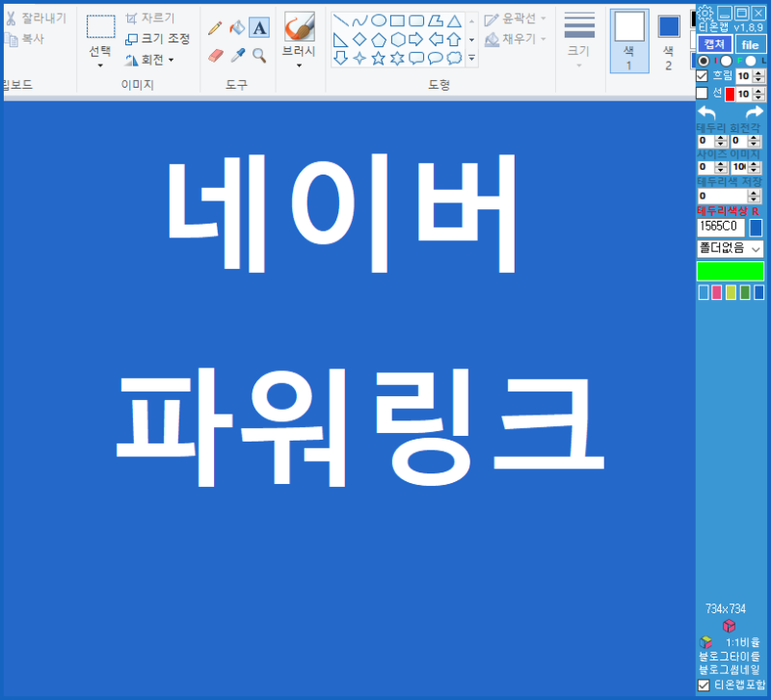Screen dimensions: 771x700
Task: Choose the hexagon shape
Action: [397, 40]
